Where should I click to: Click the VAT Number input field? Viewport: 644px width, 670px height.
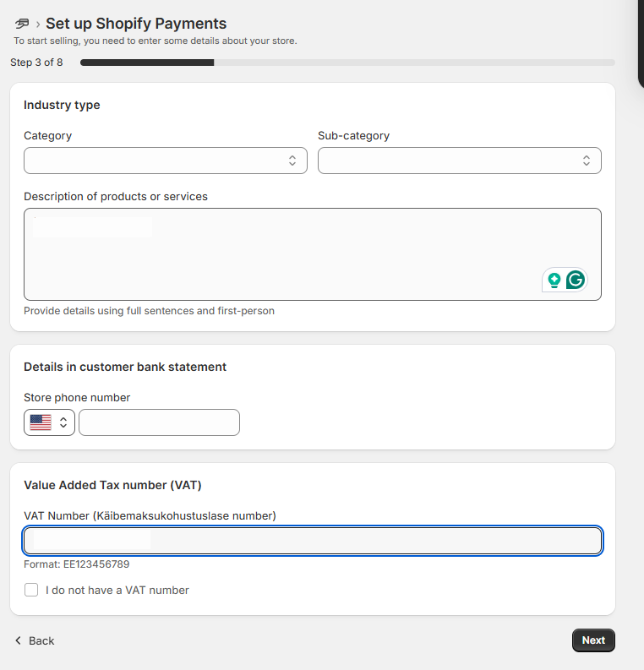tap(313, 541)
